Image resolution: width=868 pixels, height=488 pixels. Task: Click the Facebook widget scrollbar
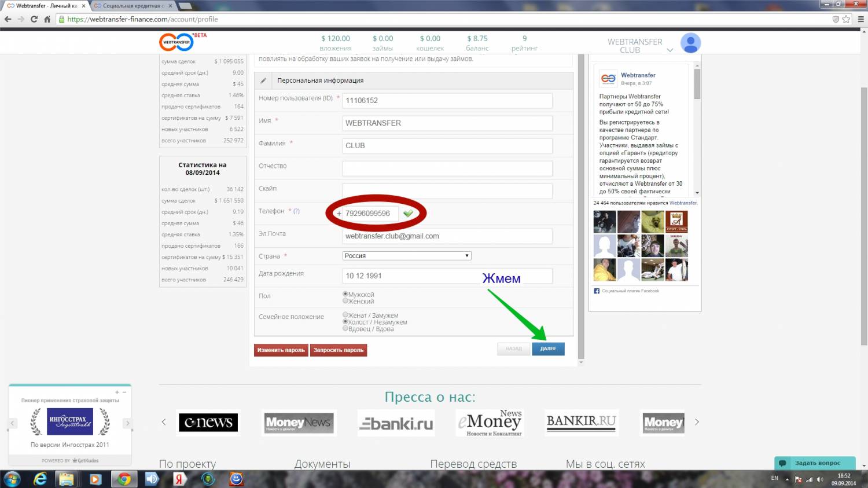[x=697, y=84]
